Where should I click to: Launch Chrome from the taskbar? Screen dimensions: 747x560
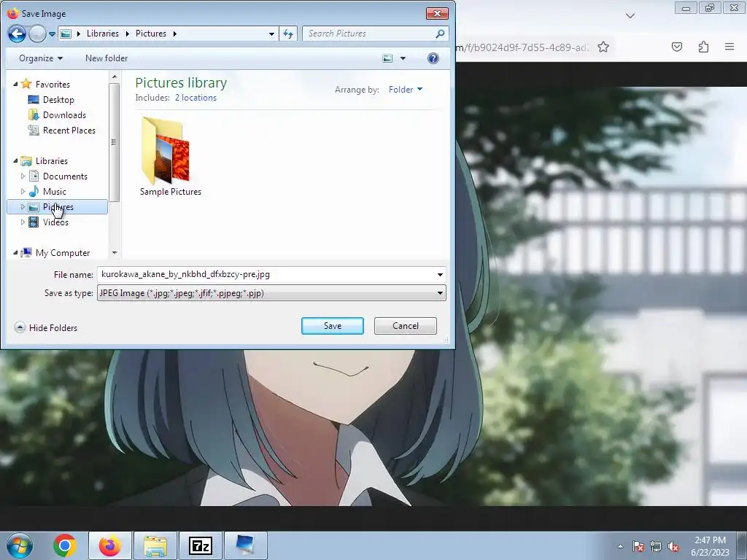coord(65,545)
